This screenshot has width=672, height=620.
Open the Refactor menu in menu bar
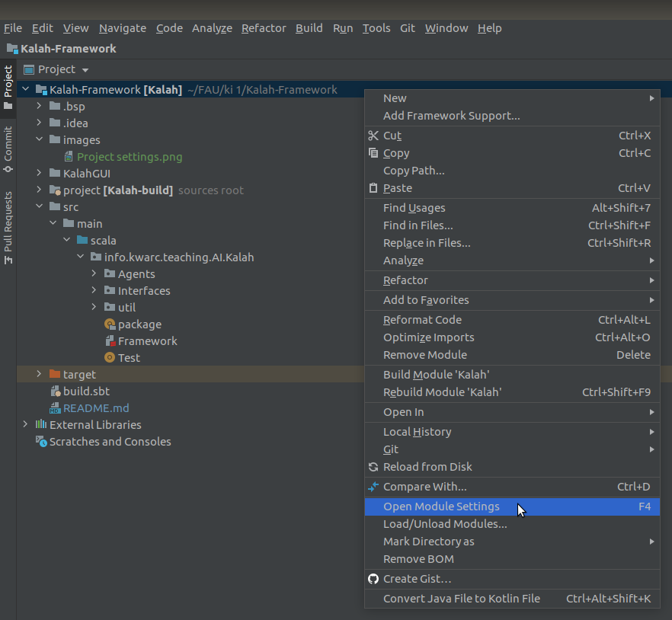[264, 28]
